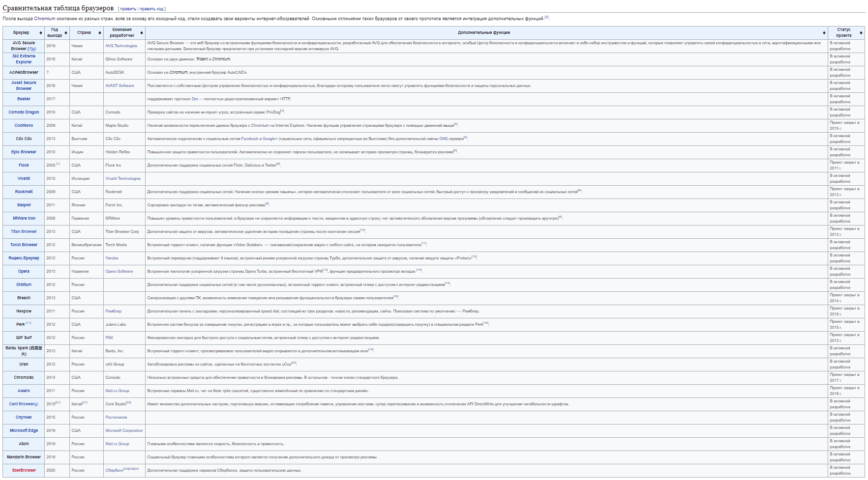Click external link icon beside Cent Browser

click(x=36, y=404)
